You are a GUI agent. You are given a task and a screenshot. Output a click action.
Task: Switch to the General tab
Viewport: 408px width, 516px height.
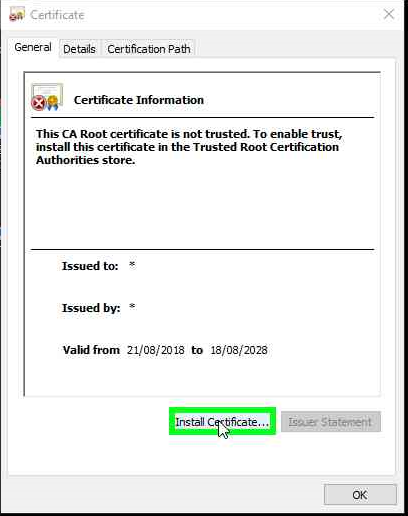point(33,47)
